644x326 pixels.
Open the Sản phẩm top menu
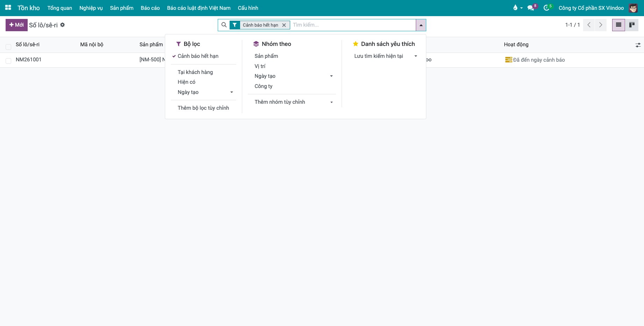[x=122, y=8]
